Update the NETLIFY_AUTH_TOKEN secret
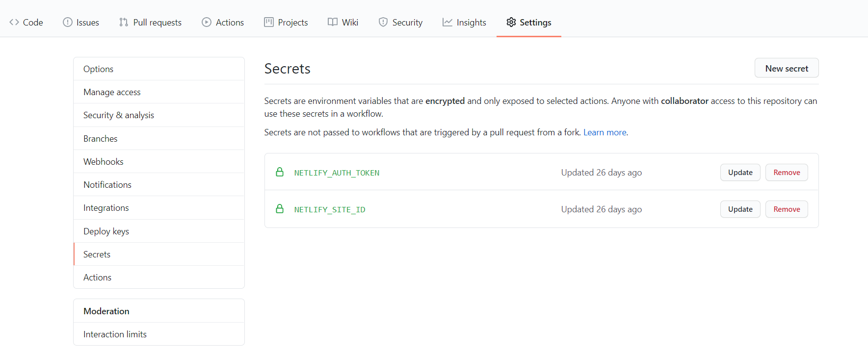This screenshot has width=868, height=353. 739,172
